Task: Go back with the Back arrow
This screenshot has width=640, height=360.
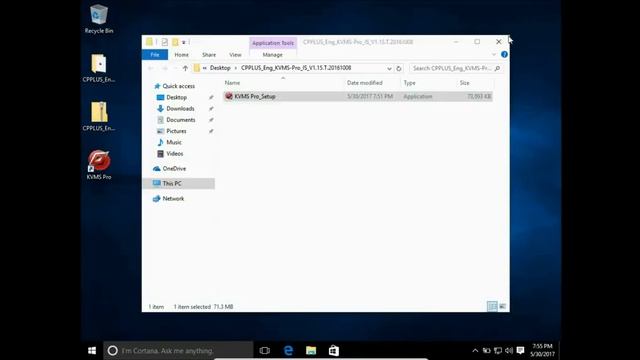Action: coord(151,68)
